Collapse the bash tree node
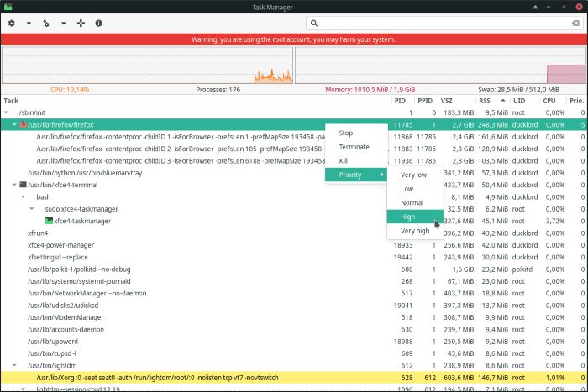588x392 pixels. [23, 196]
